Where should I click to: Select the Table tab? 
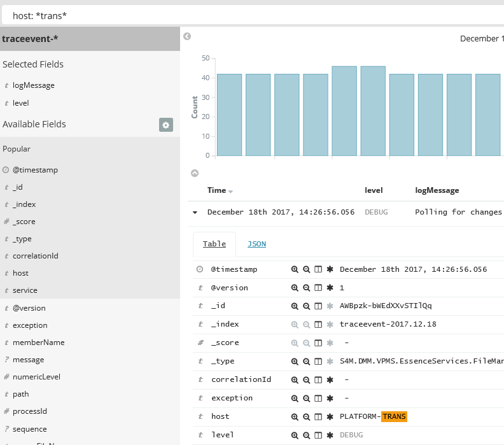pos(214,244)
